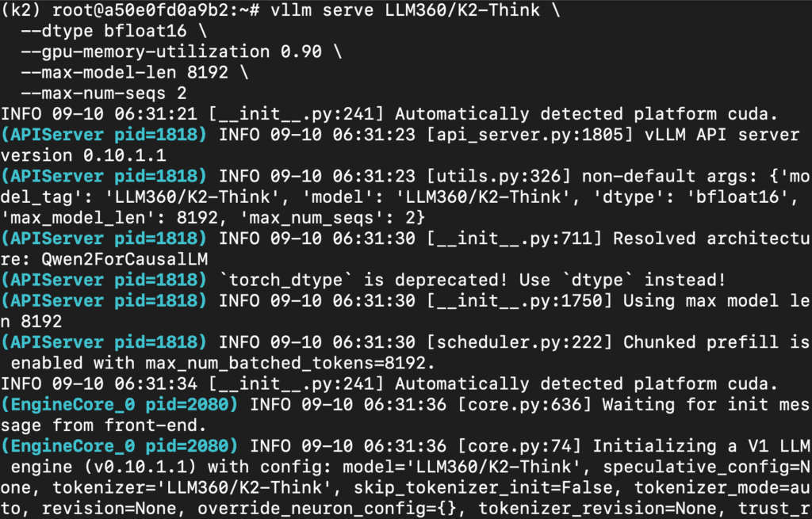Click the first cyan (EngineCore_0 pid=2080) label
Screen dimensions: 812x519
pos(119,404)
